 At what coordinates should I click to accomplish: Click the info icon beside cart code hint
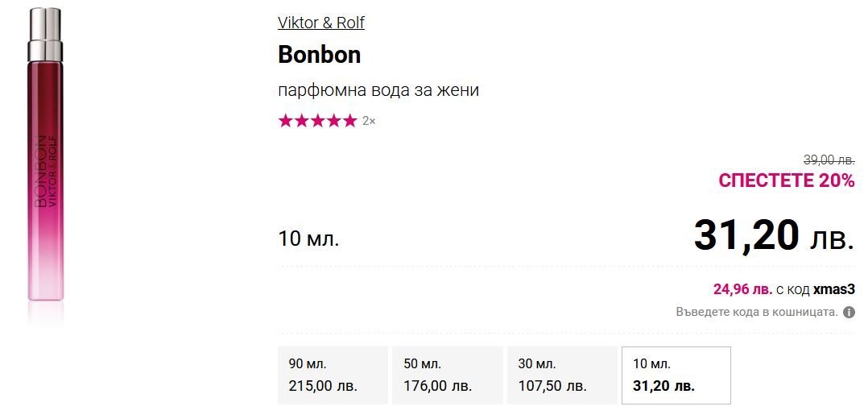click(x=849, y=312)
